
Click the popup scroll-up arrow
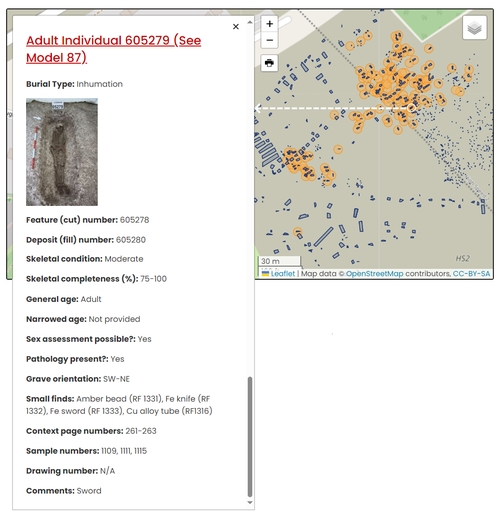[250, 22]
